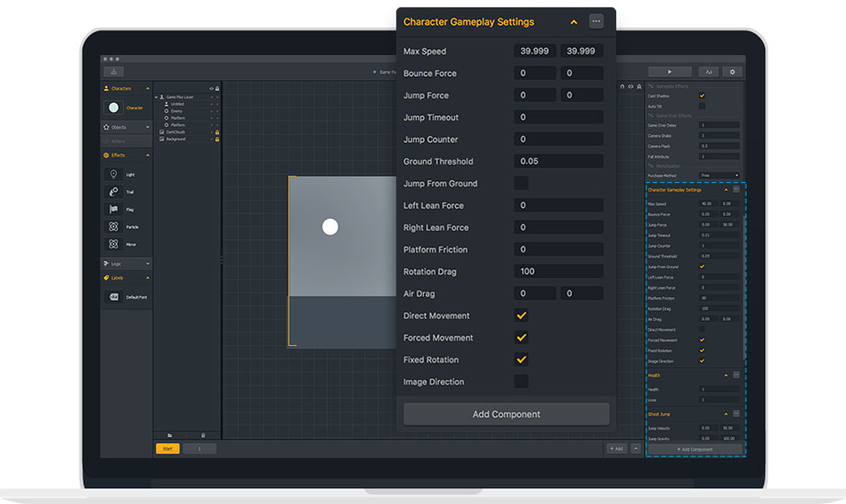This screenshot has width=846, height=504.
Task: Click the right inspector panel scrollbar
Action: click(745, 286)
